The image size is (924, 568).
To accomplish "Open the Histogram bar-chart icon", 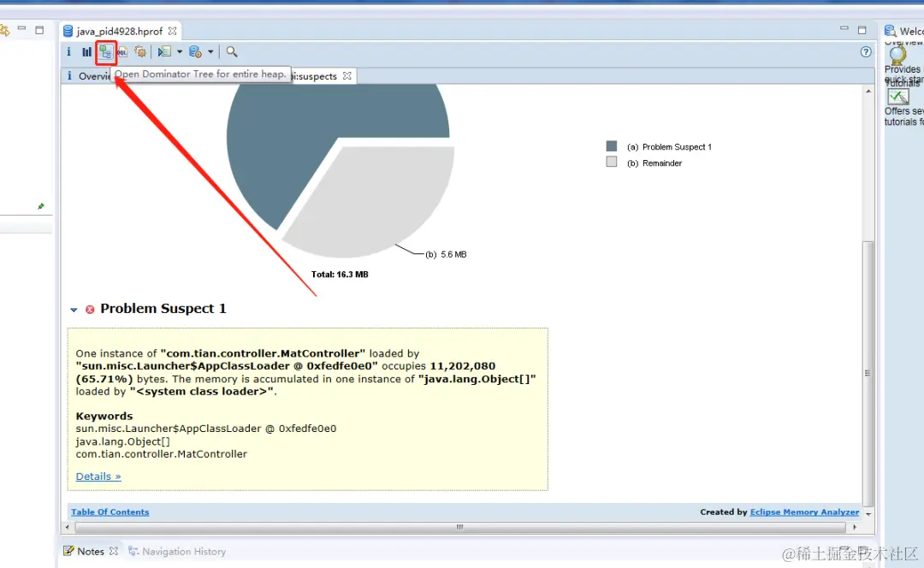I will [x=86, y=52].
